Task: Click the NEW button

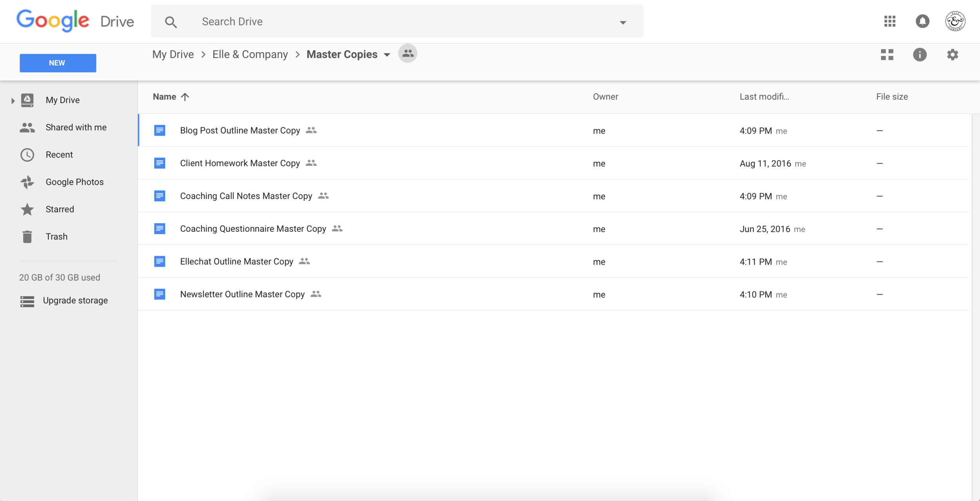Action: (57, 62)
